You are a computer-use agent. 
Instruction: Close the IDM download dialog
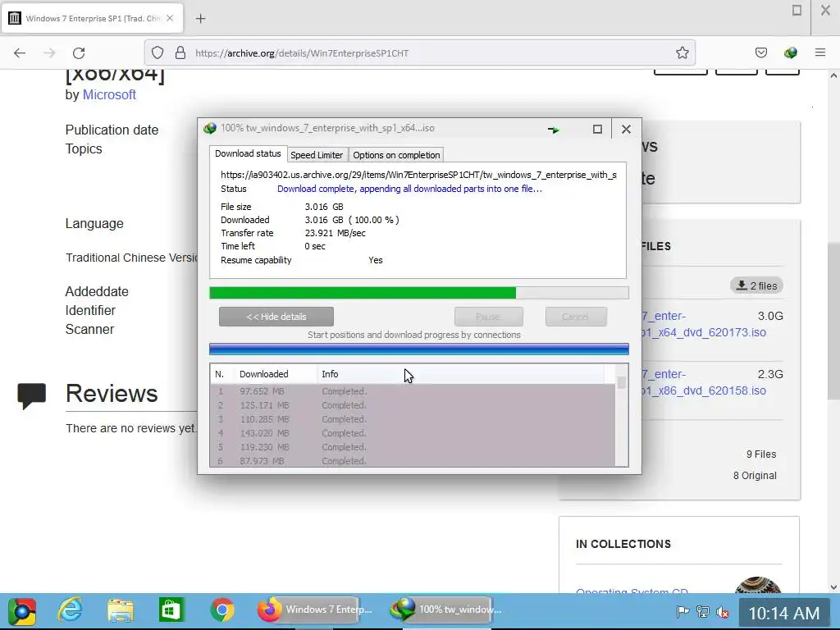(626, 129)
